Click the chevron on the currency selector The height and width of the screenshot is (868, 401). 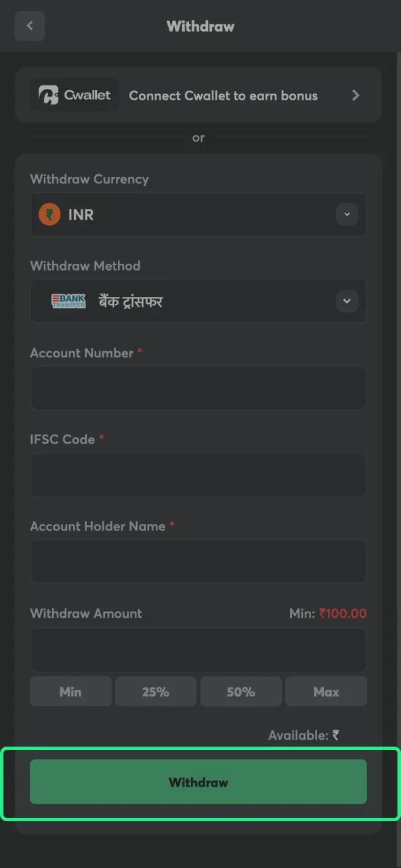pyautogui.click(x=347, y=214)
